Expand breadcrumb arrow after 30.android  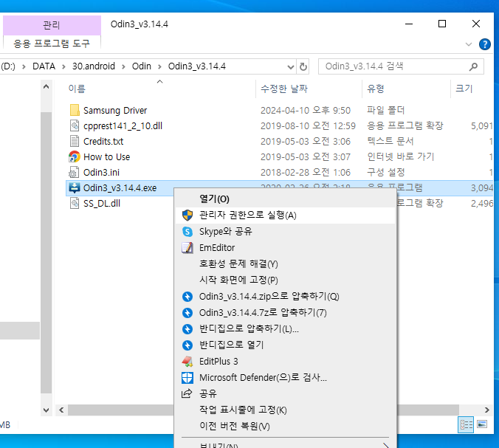pyautogui.click(x=123, y=66)
